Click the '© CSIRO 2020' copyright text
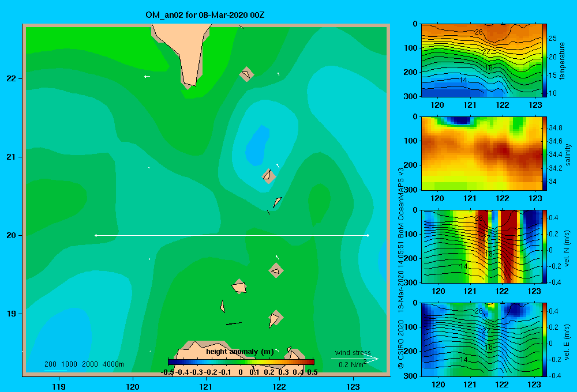This screenshot has height=392, width=577. [401, 344]
